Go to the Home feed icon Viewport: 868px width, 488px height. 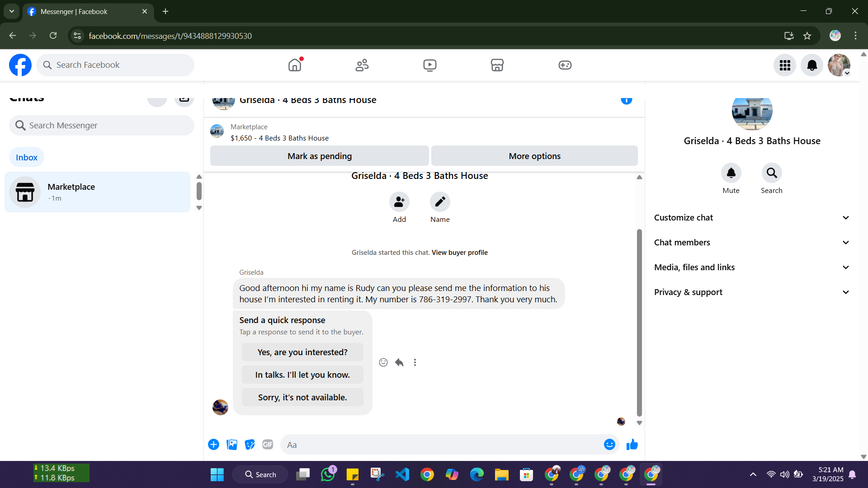[295, 65]
